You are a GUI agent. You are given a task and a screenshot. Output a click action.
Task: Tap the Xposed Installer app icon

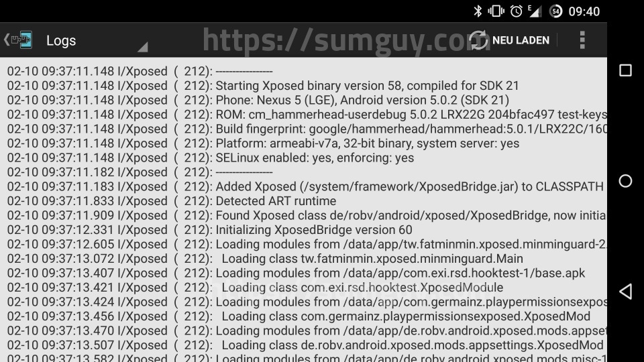coord(21,40)
